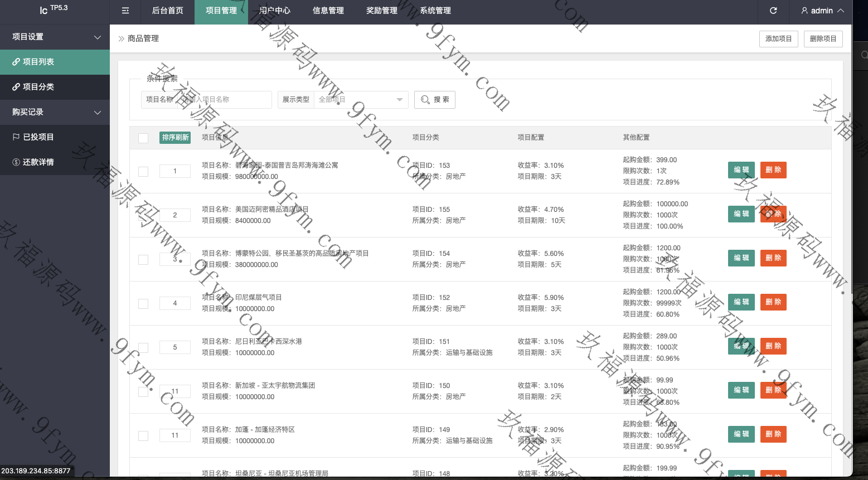Image resolution: width=868 pixels, height=480 pixels.
Task: Click the admin user profile icon
Action: tap(804, 11)
